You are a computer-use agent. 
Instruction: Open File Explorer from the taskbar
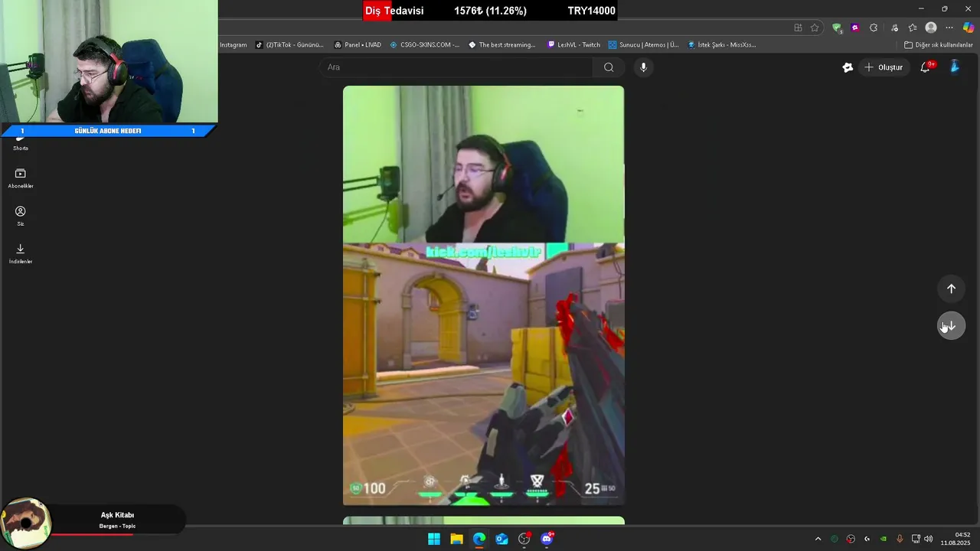click(x=456, y=539)
